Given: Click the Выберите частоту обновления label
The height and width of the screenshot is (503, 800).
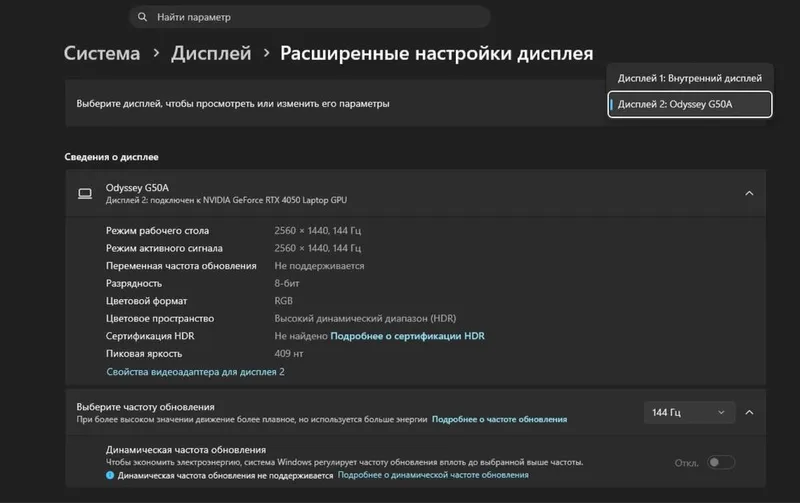Looking at the screenshot, I should tap(145, 407).
